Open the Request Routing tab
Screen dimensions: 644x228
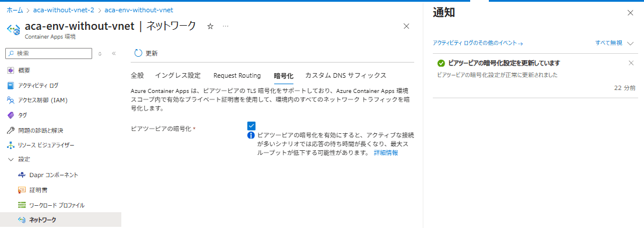[x=237, y=75]
